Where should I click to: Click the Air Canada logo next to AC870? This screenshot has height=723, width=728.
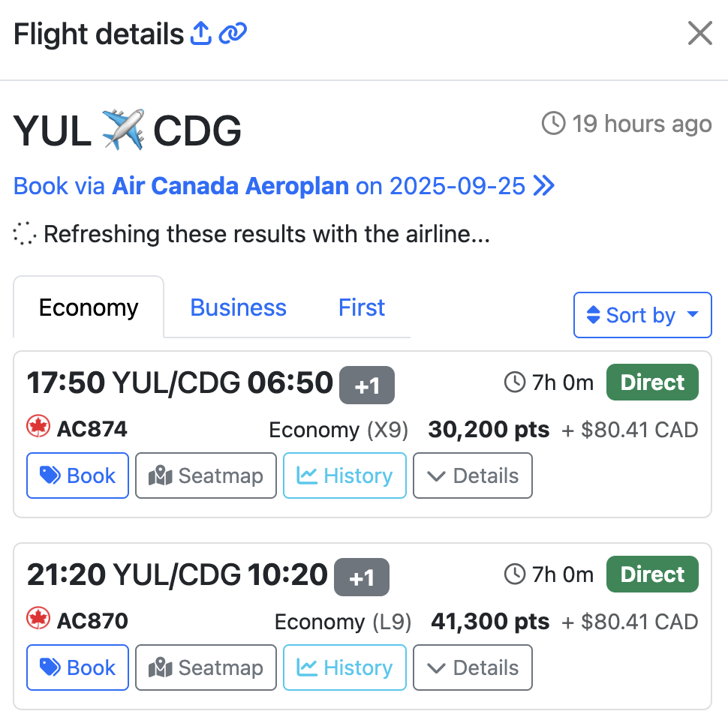click(x=38, y=620)
